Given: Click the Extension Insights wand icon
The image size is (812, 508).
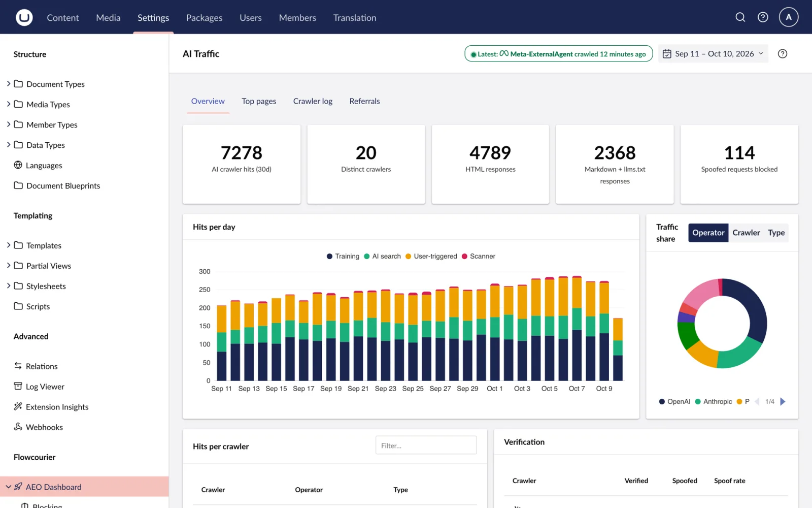Looking at the screenshot, I should pos(18,406).
